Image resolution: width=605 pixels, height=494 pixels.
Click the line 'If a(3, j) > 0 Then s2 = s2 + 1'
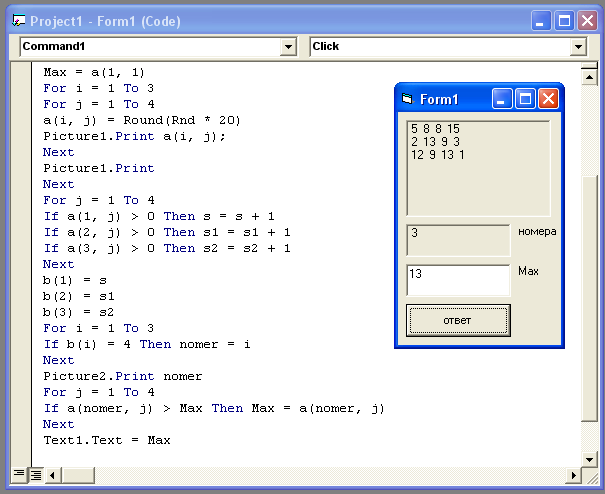tap(167, 249)
